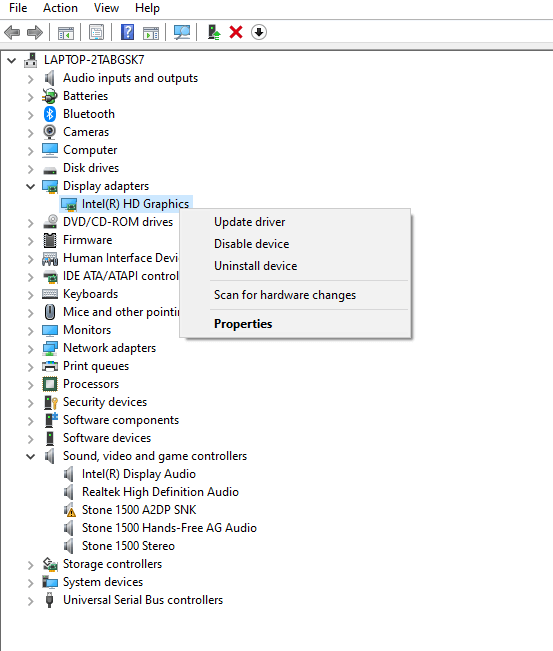Expand the Processors category chevron
This screenshot has width=553, height=651.
(x=30, y=384)
